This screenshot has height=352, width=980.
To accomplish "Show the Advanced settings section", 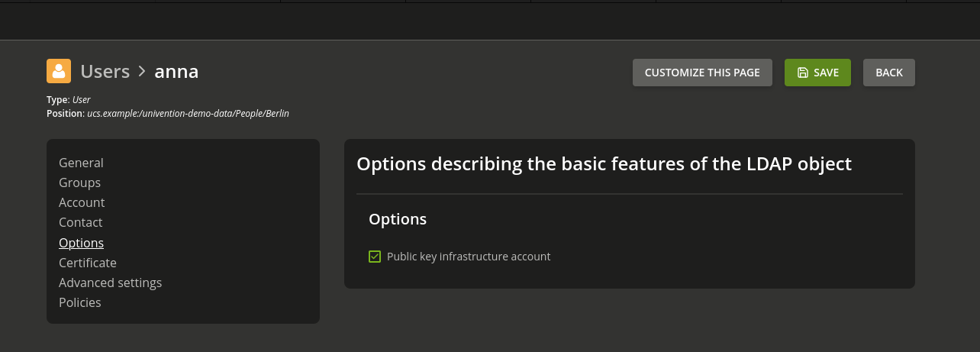I will pos(110,283).
